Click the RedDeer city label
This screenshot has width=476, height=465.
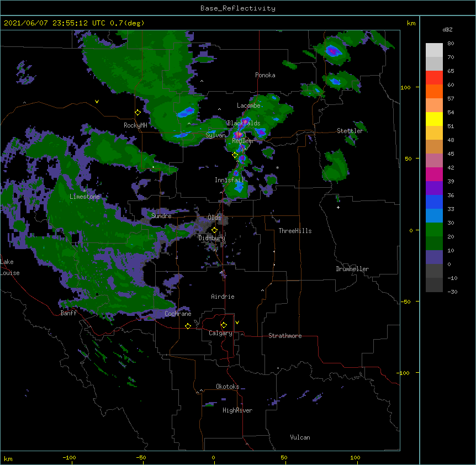click(x=243, y=140)
